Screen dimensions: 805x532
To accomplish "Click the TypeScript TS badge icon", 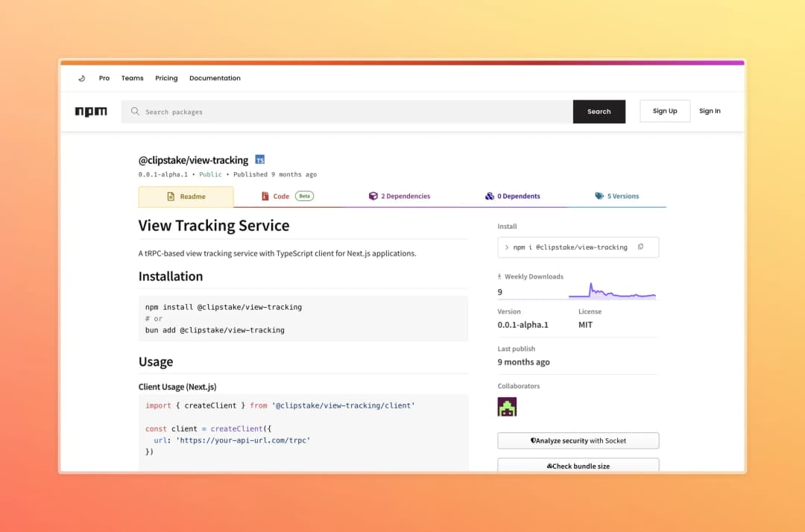I will click(260, 160).
